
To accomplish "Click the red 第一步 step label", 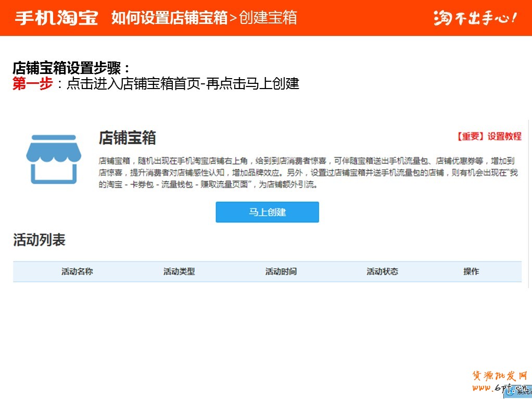I will point(32,84).
